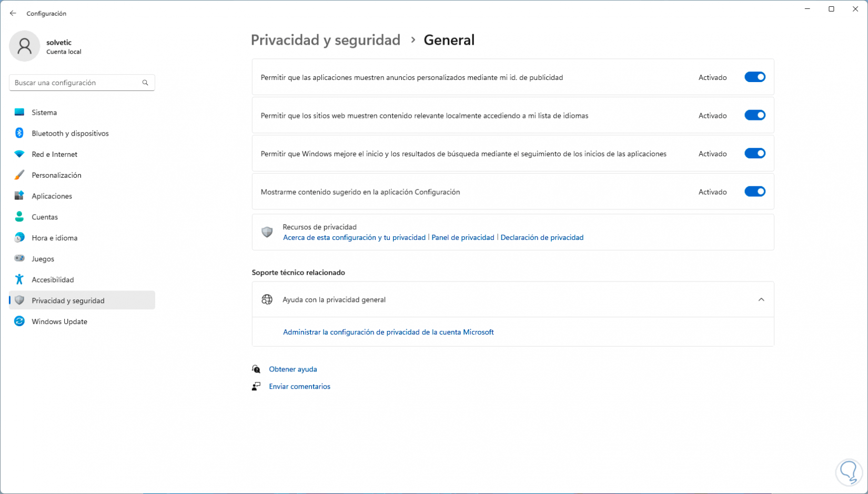Image resolution: width=868 pixels, height=494 pixels.
Task: Click the Juegos gamepad icon
Action: tap(19, 258)
